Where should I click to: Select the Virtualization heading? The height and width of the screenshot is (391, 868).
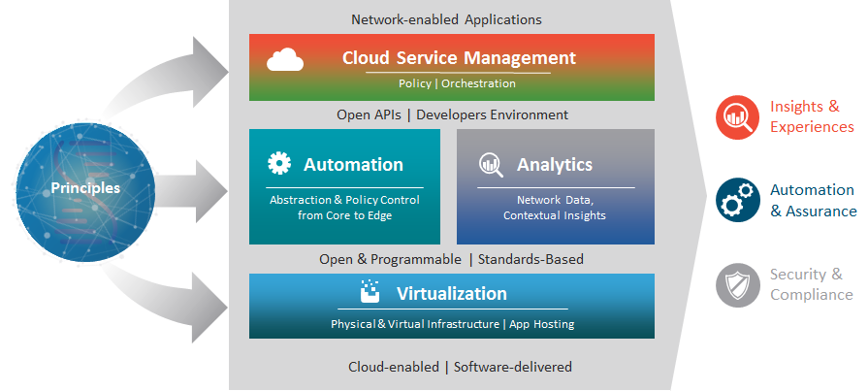pos(452,293)
